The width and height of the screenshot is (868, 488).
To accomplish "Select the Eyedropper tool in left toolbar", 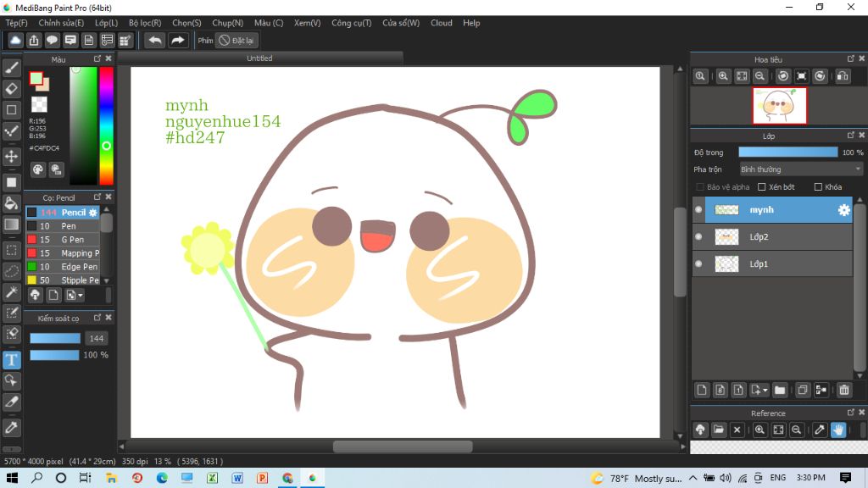I will 12,427.
